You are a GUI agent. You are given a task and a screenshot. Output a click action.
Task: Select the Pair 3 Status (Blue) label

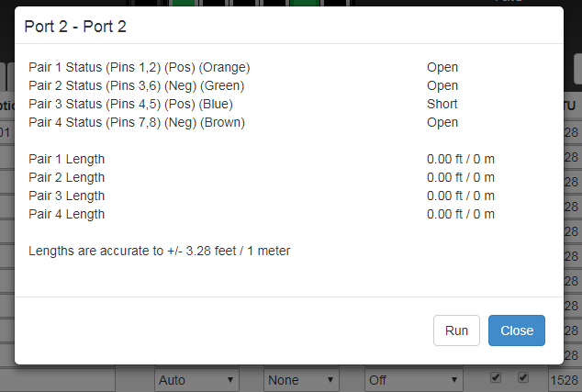coord(131,104)
